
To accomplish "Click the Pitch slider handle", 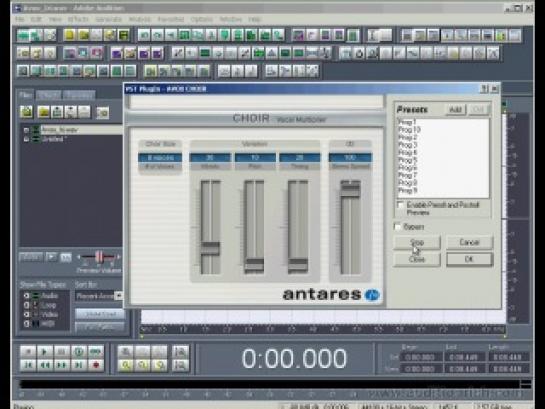I will [254, 265].
